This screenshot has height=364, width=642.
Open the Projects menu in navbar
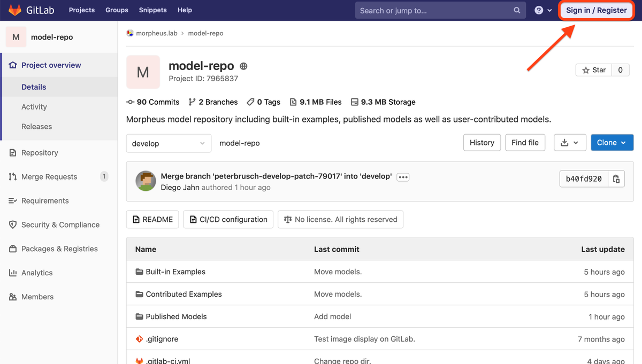[82, 10]
